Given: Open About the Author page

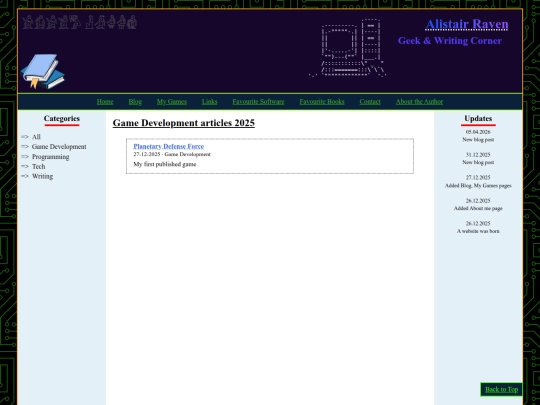Looking at the screenshot, I should pyautogui.click(x=419, y=102).
